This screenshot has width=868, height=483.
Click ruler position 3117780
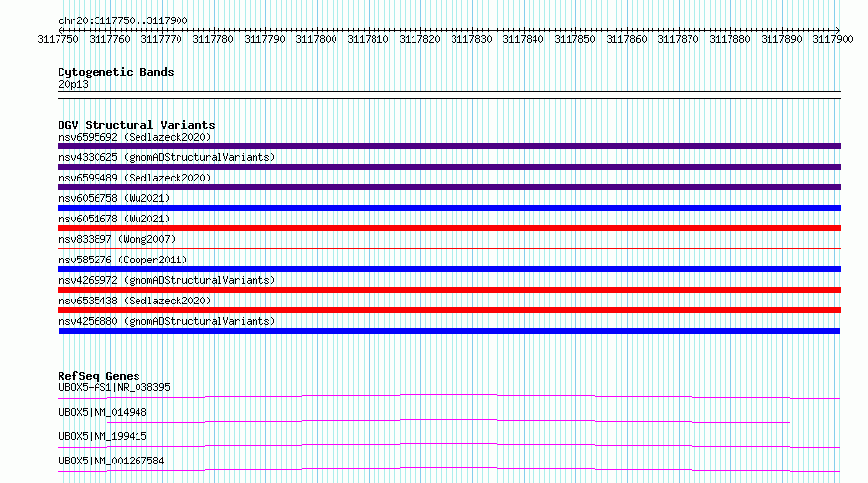(x=214, y=39)
